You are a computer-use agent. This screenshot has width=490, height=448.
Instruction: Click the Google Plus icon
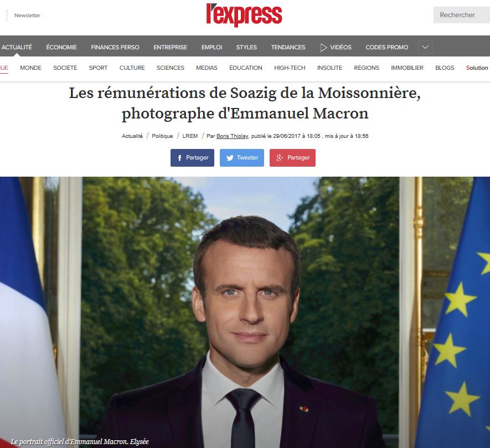[280, 158]
